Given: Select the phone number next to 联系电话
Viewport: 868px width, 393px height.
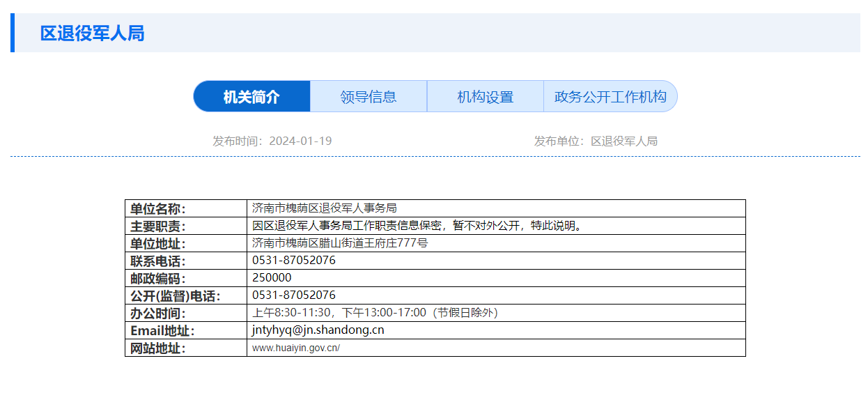Looking at the screenshot, I should [x=294, y=260].
